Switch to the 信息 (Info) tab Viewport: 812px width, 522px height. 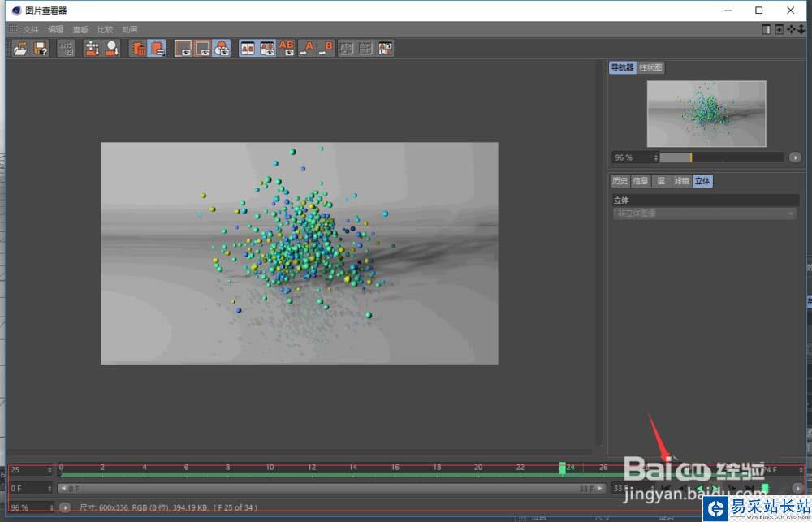[641, 181]
